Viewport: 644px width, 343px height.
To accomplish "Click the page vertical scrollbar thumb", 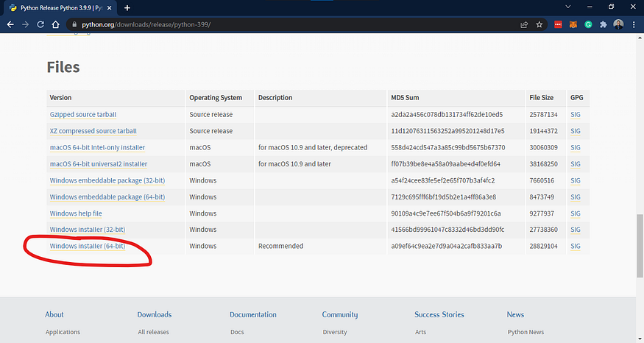I will [640, 246].
